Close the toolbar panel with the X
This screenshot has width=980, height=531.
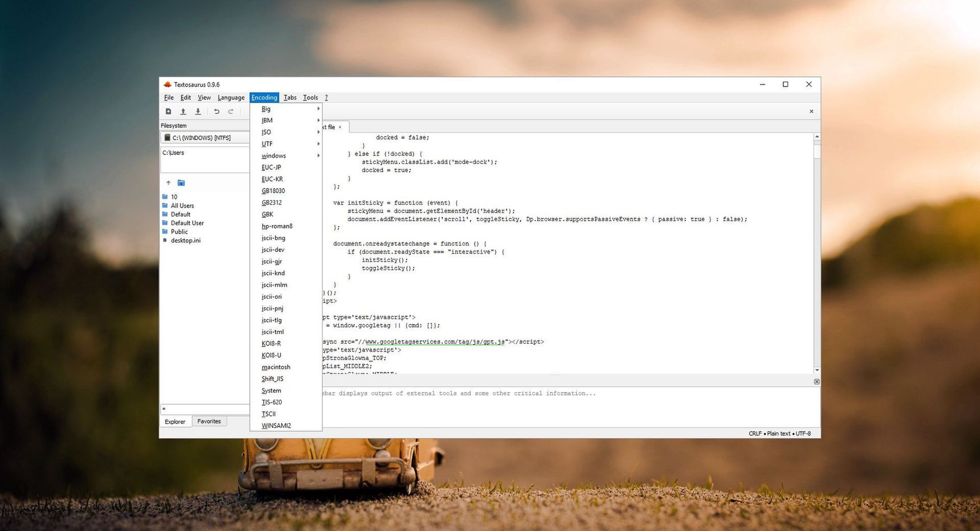(x=811, y=111)
